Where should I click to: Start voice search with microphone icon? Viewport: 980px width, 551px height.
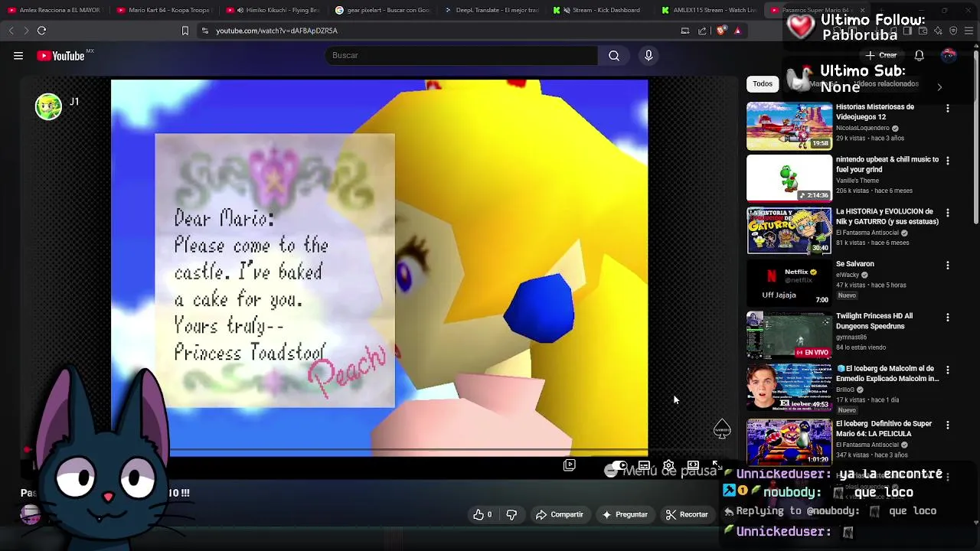(x=648, y=55)
